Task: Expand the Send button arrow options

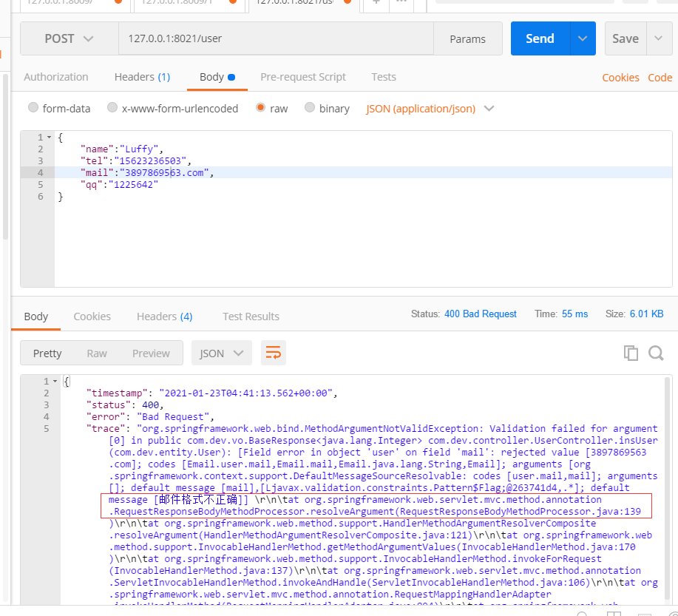Action: coord(583,38)
